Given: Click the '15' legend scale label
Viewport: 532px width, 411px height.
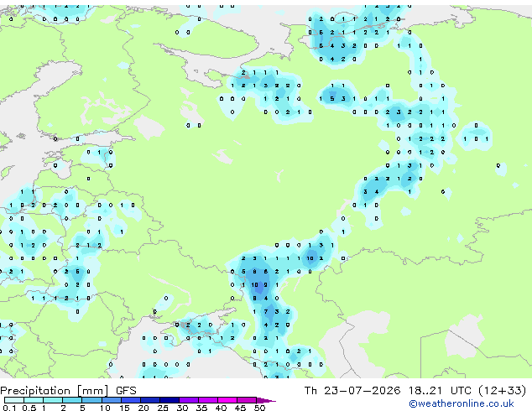Looking at the screenshot, I should tap(124, 408).
